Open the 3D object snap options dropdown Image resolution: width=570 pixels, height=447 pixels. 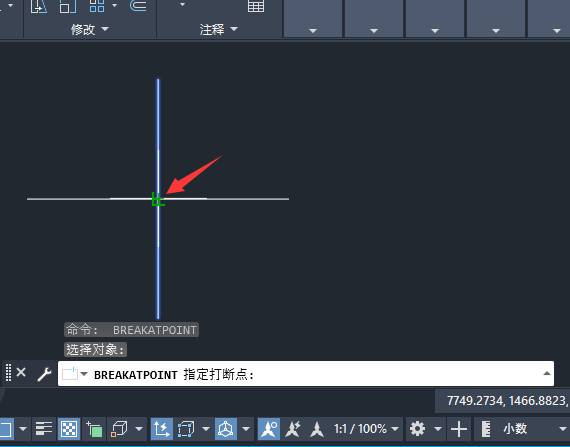coord(139,429)
